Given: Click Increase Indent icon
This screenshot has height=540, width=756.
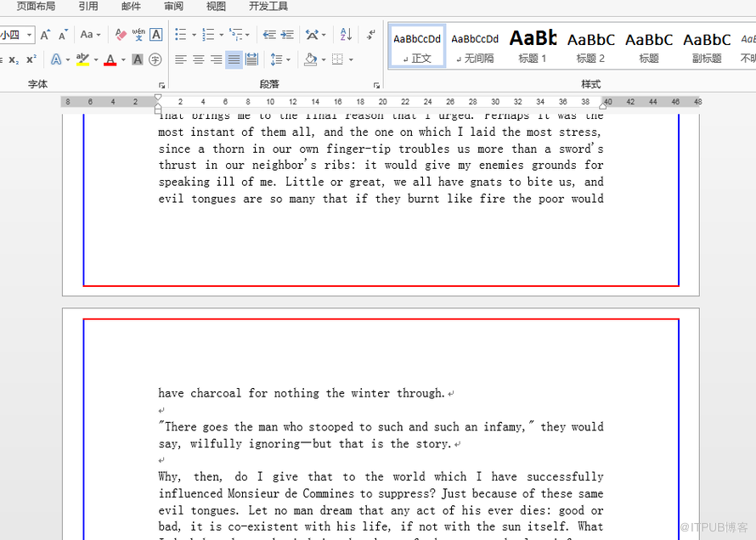Looking at the screenshot, I should pos(287,34).
